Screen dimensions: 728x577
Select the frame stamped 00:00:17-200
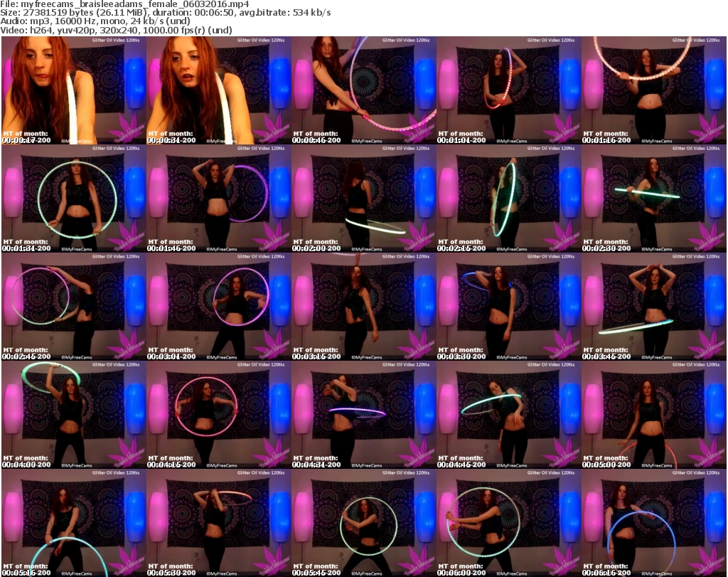[74, 90]
